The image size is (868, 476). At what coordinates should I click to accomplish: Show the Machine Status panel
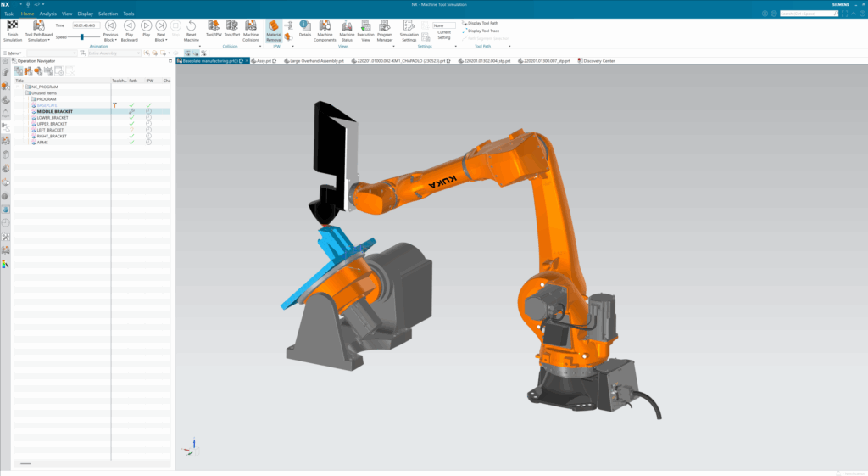click(x=347, y=31)
